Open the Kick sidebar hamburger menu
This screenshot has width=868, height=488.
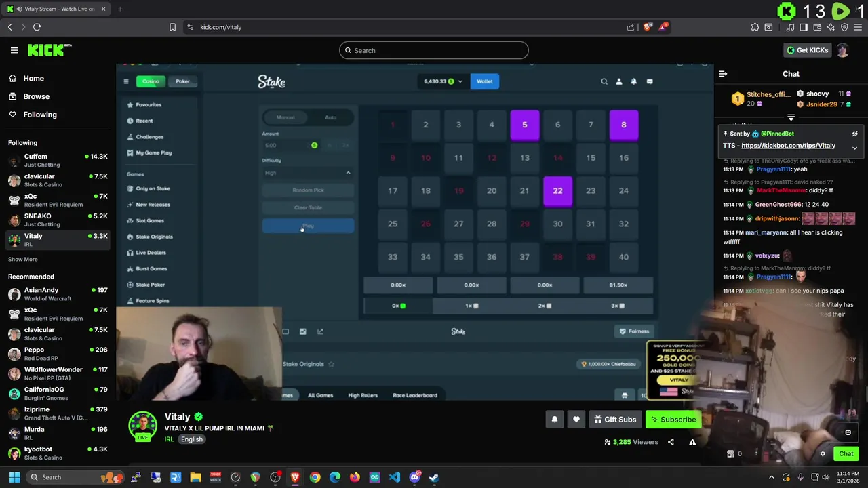coord(14,50)
